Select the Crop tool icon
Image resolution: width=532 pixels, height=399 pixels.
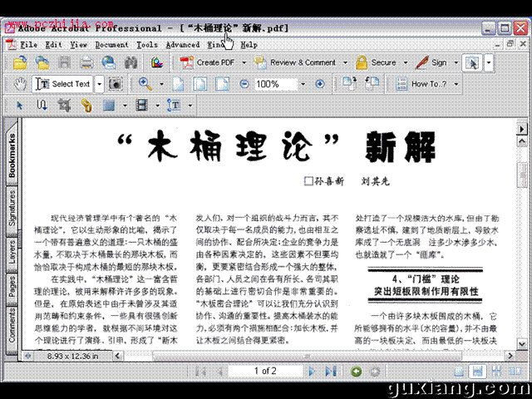pyautogui.click(x=64, y=106)
